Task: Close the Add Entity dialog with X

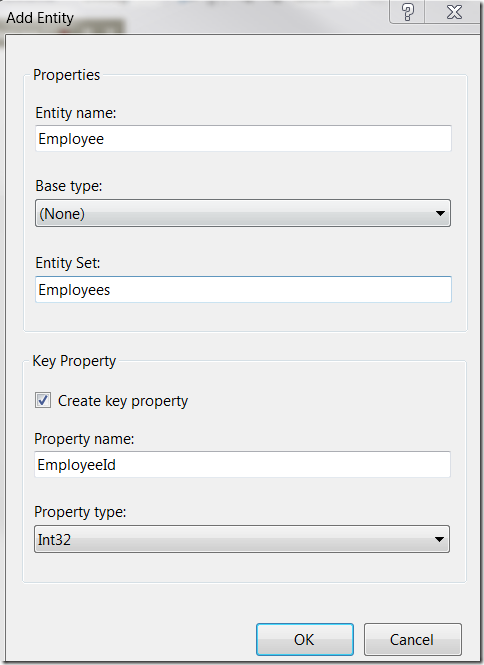Action: (454, 12)
